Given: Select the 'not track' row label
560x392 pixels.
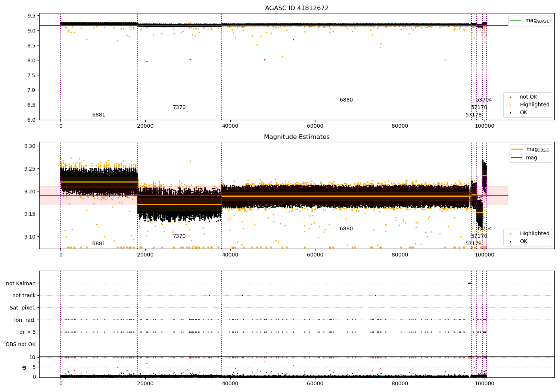Looking at the screenshot, I should point(24,296).
